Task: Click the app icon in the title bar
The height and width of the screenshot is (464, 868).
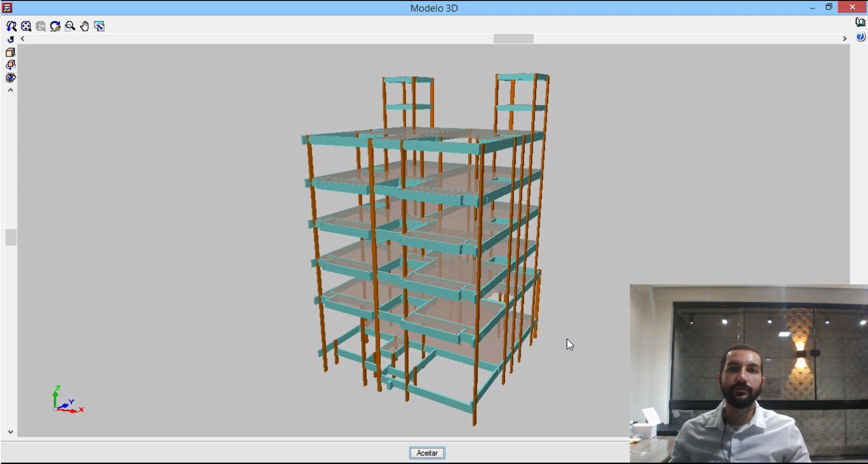Action: (7, 8)
